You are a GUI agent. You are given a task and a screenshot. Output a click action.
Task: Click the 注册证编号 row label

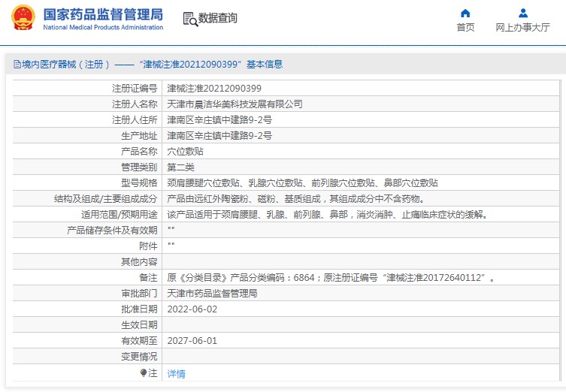[x=135, y=89]
